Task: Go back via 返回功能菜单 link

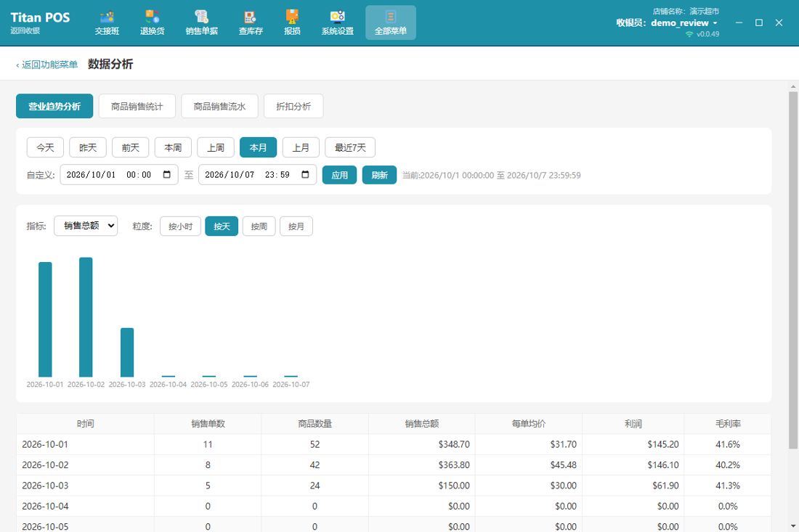Action: [x=47, y=65]
